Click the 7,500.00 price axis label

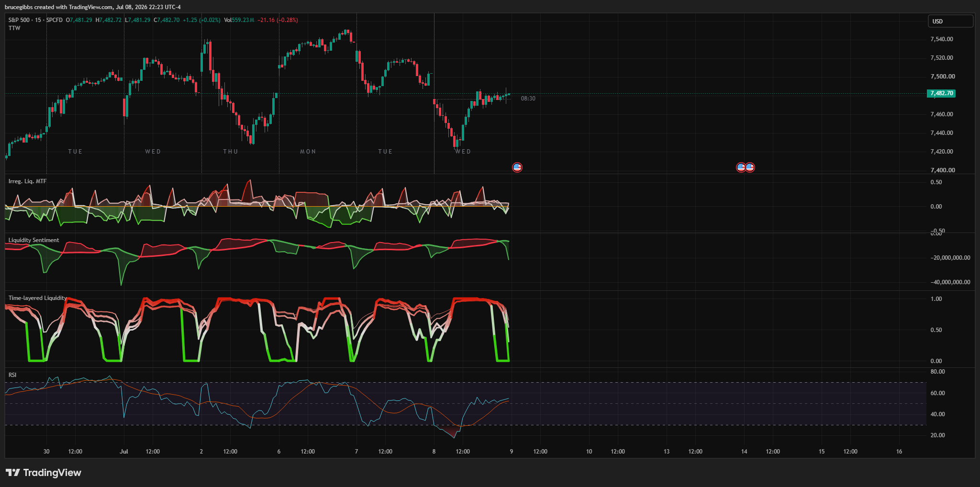943,77
